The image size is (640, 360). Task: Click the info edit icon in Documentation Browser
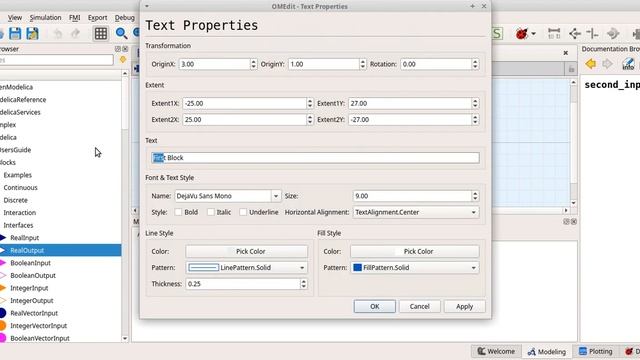(x=628, y=64)
